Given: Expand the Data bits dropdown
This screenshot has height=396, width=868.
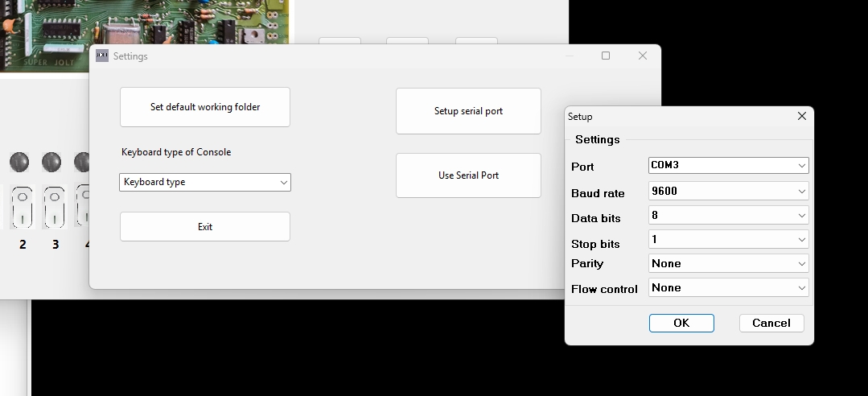Looking at the screenshot, I should point(728,216).
